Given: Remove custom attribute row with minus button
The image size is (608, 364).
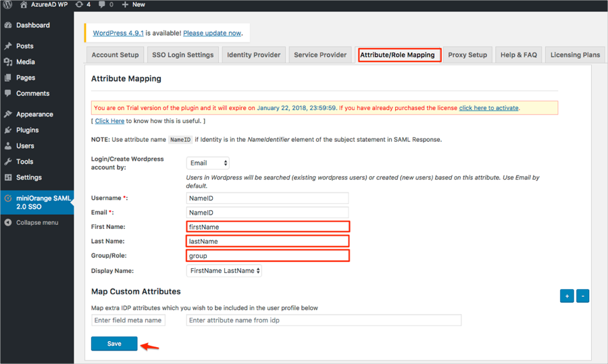Looking at the screenshot, I should [582, 296].
